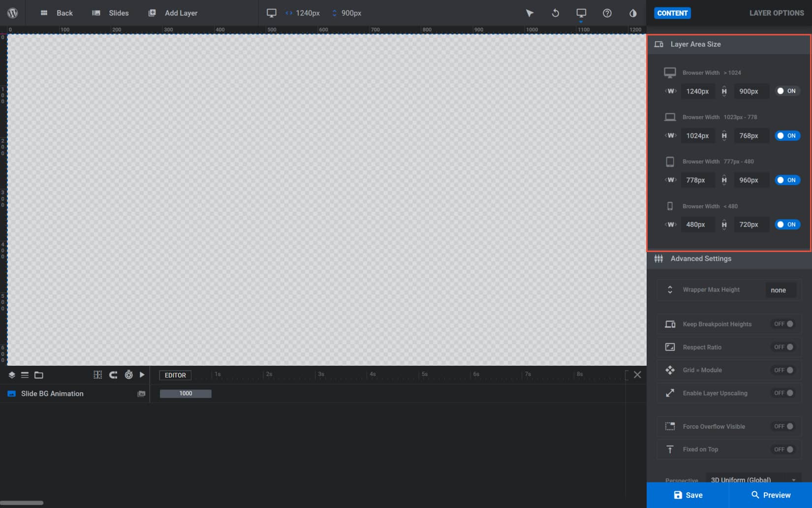Click the 1000 duration value for Slide BG Animation

pos(186,393)
